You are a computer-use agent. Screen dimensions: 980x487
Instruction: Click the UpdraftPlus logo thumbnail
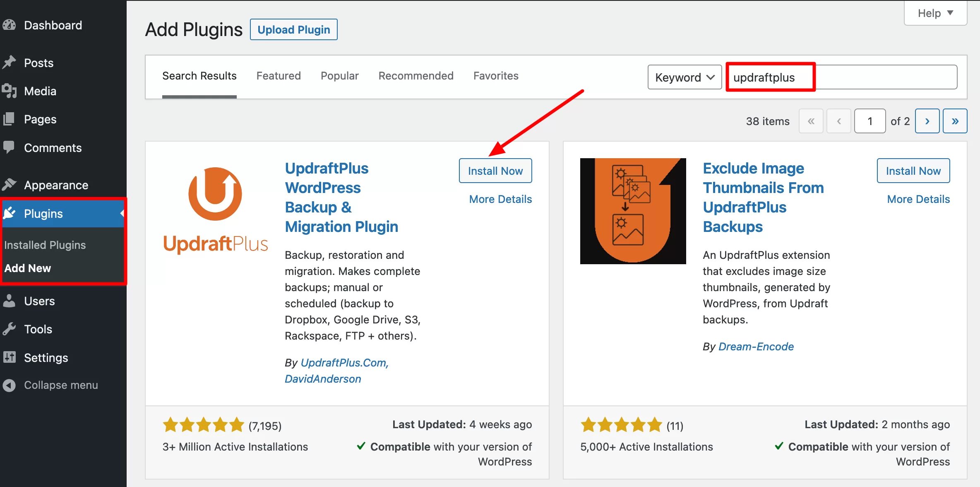(215, 211)
